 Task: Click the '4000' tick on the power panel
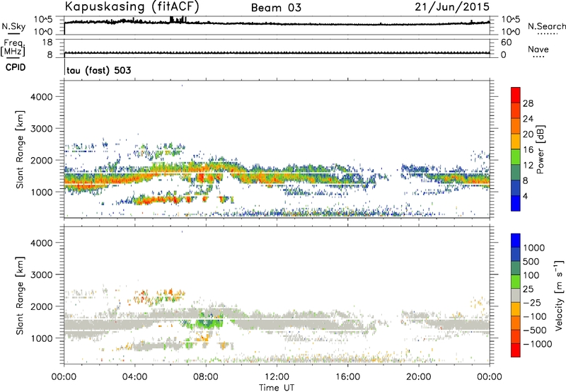coord(41,97)
